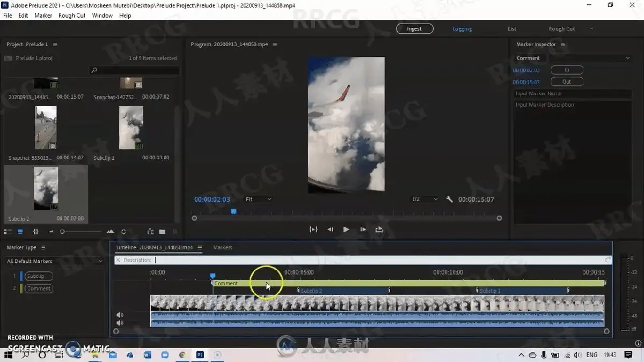Switch to the Rough Cut workspace

pos(561,29)
